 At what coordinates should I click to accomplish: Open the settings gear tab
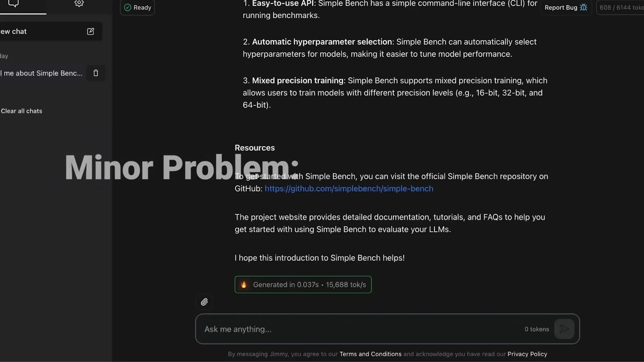click(79, 4)
